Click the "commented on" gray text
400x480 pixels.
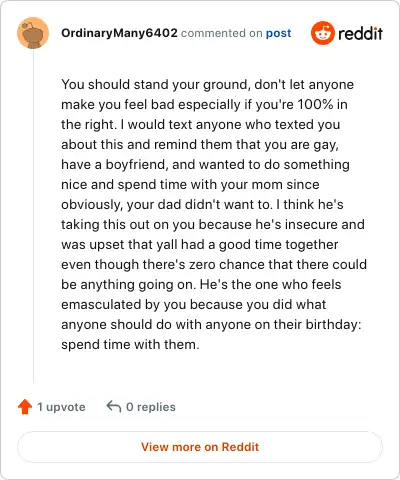[222, 33]
